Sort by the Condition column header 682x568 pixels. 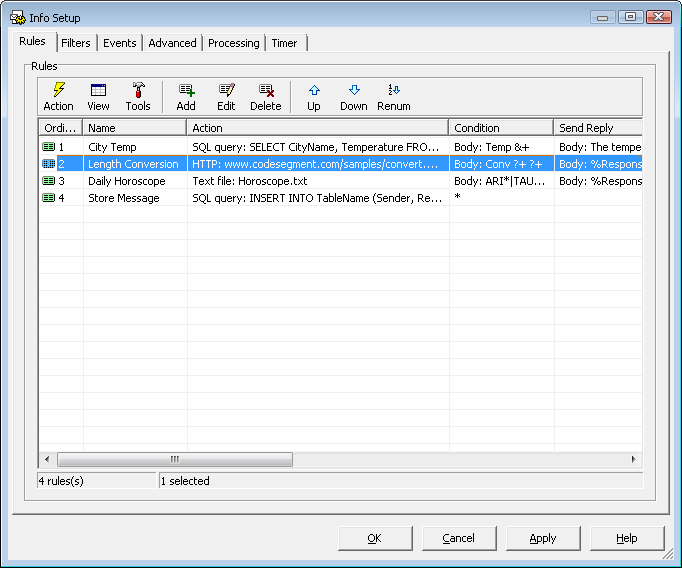point(500,128)
